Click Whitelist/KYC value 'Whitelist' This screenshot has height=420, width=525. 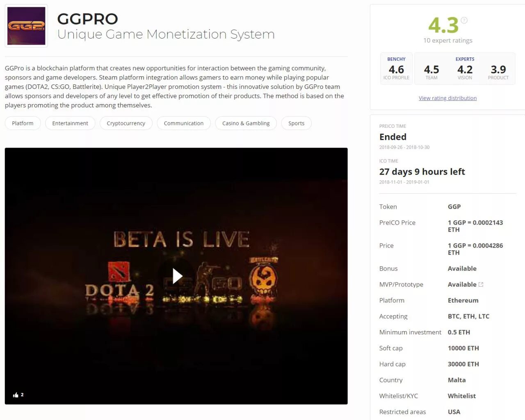[x=462, y=396]
